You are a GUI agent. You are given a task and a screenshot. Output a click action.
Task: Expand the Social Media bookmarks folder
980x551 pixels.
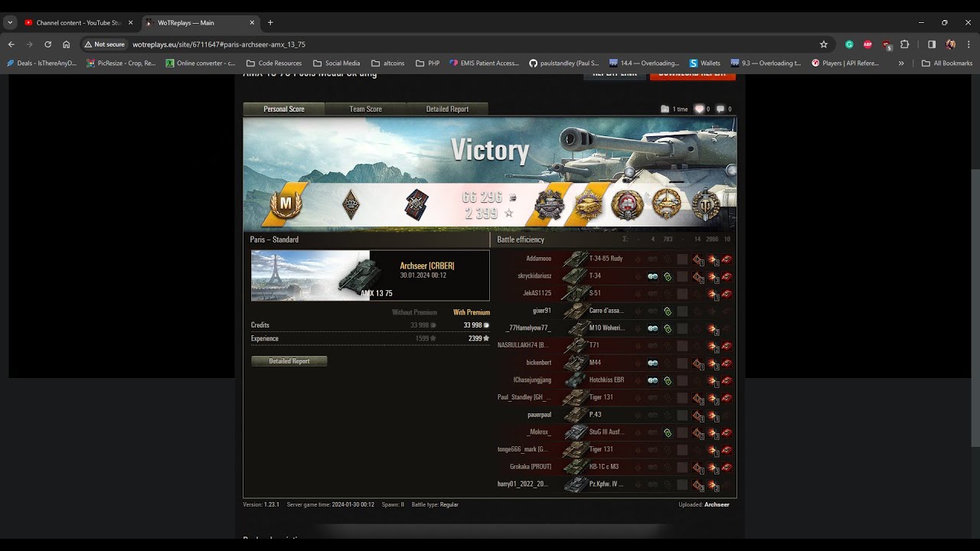coord(337,64)
